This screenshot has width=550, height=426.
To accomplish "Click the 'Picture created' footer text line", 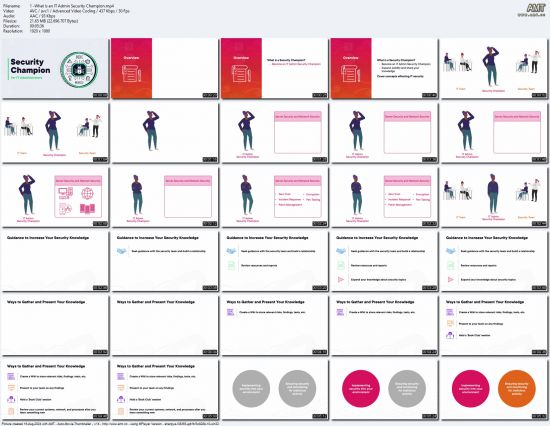I will [110, 424].
